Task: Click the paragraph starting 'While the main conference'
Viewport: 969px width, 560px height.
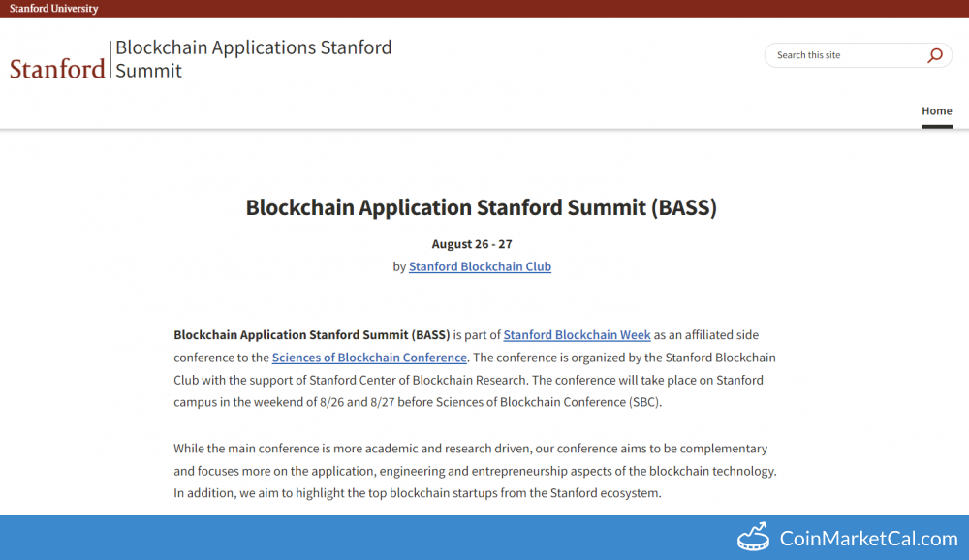Action: click(475, 471)
